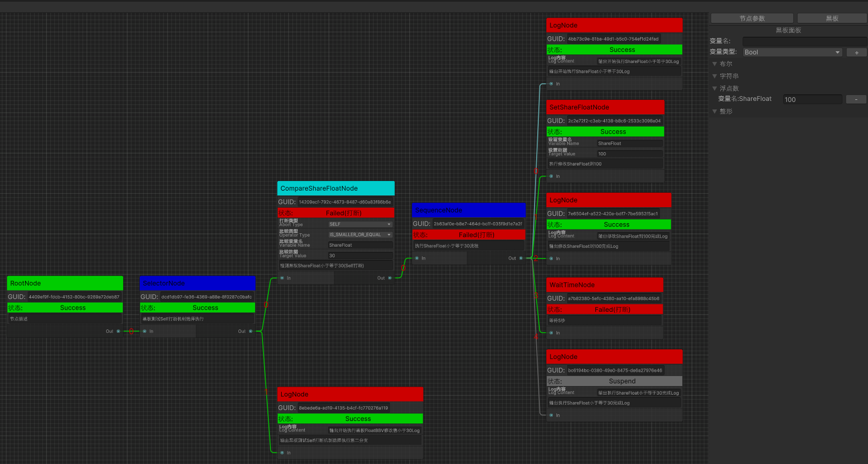
Task: Select the CompareShareFloatNode cyan title bar
Action: click(x=336, y=188)
